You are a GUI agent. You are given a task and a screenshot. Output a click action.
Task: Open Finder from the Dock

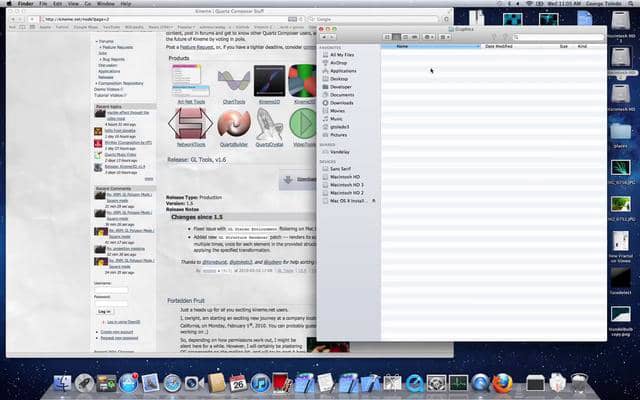pos(63,383)
